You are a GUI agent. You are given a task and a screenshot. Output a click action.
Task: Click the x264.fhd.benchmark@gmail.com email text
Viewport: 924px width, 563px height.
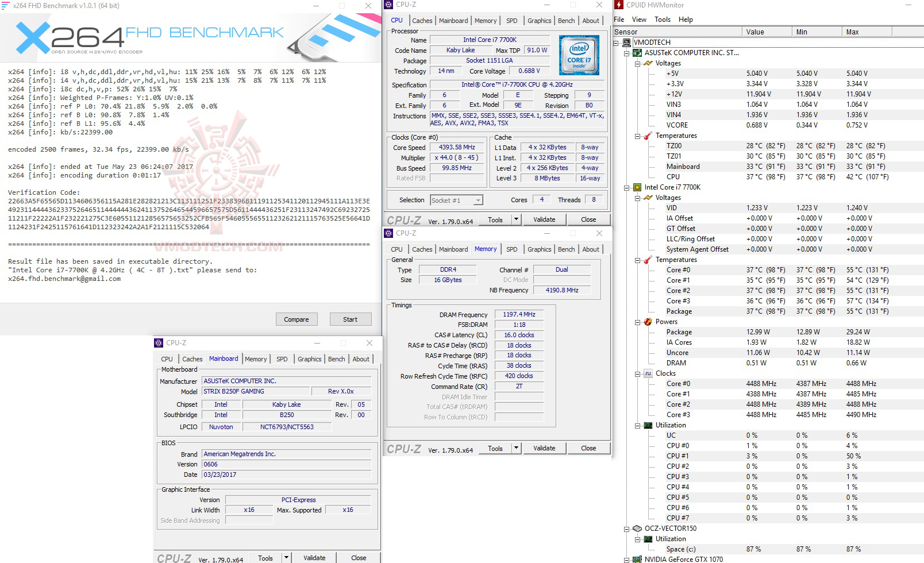click(x=64, y=279)
